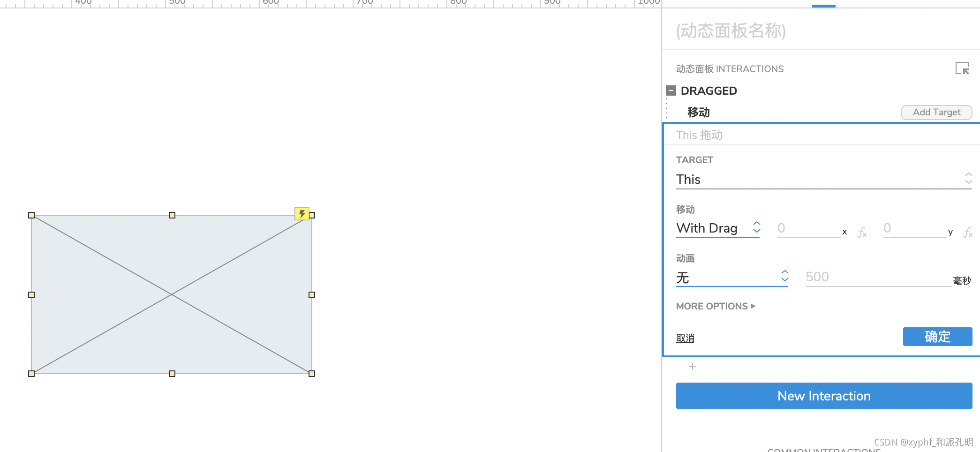Select the left-middle resize handle of the panel
The width and height of the screenshot is (980, 452).
31,295
